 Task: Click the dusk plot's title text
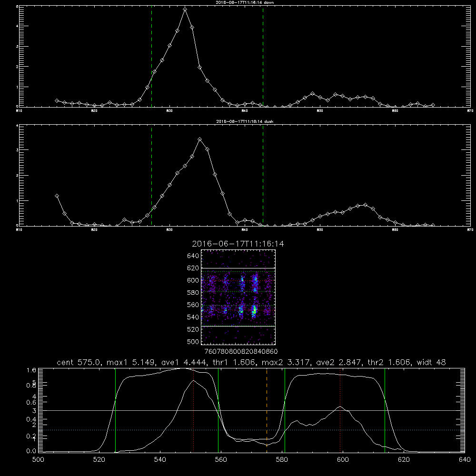[x=245, y=121]
